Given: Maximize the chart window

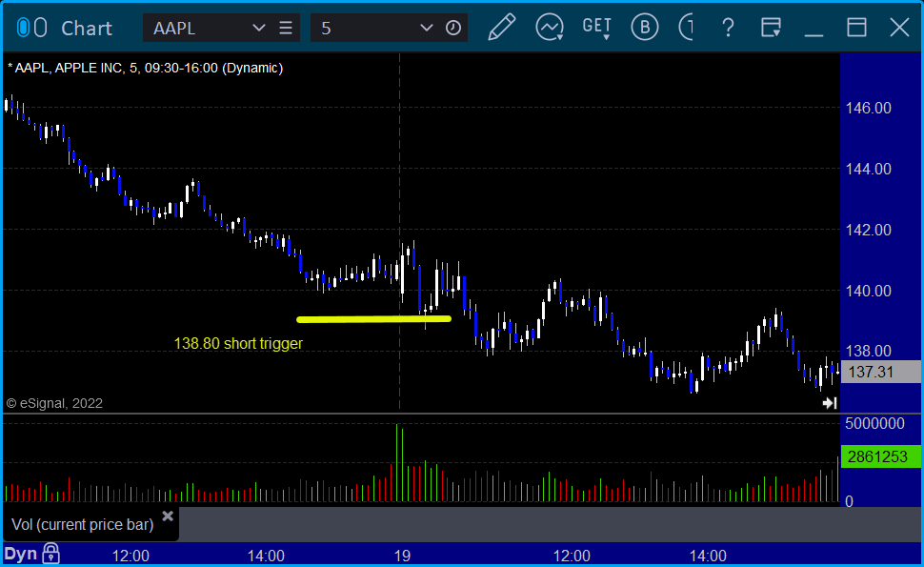Looking at the screenshot, I should 856,28.
